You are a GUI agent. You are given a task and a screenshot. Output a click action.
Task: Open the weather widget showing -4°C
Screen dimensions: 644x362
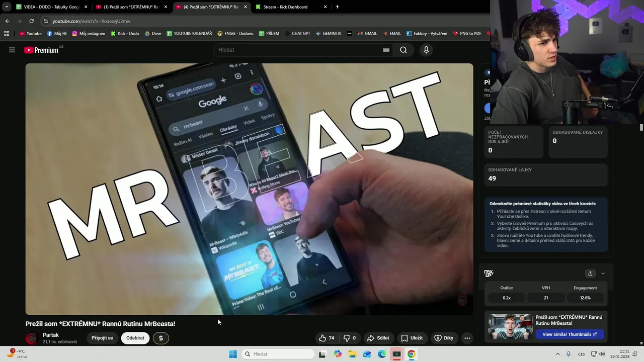[x=16, y=353]
